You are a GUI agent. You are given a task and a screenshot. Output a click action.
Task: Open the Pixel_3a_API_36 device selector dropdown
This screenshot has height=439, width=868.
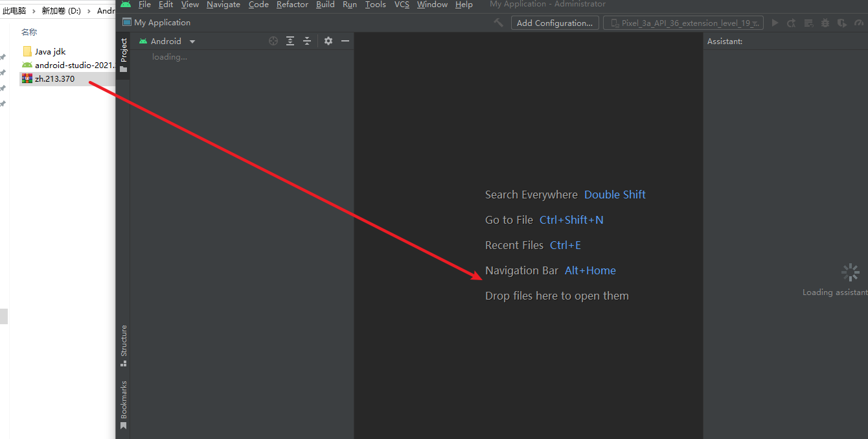click(x=683, y=23)
